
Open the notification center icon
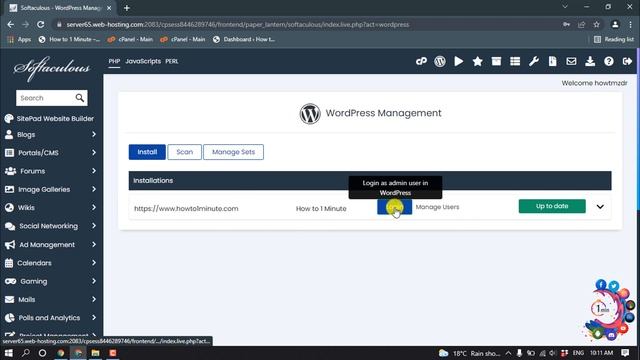[x=625, y=353]
